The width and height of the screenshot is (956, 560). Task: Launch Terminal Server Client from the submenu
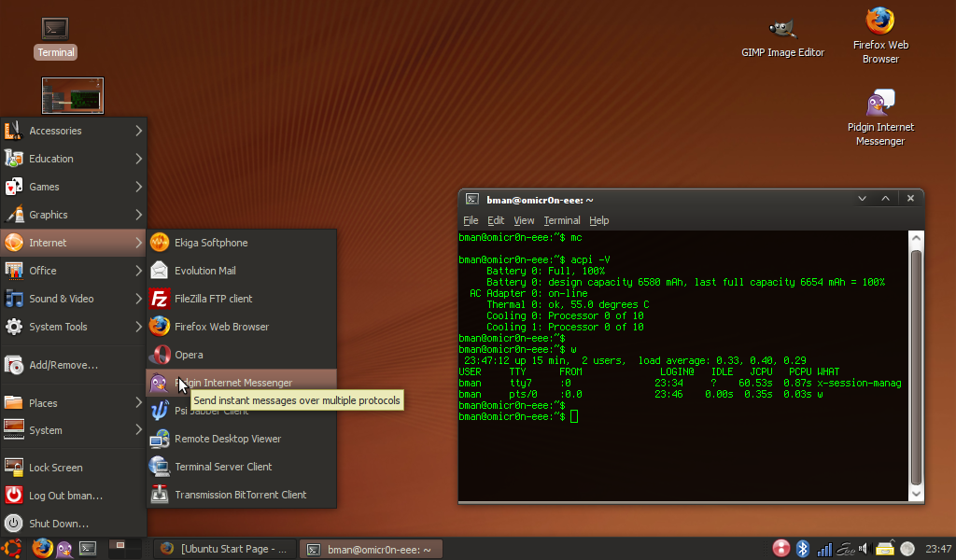pos(242,467)
